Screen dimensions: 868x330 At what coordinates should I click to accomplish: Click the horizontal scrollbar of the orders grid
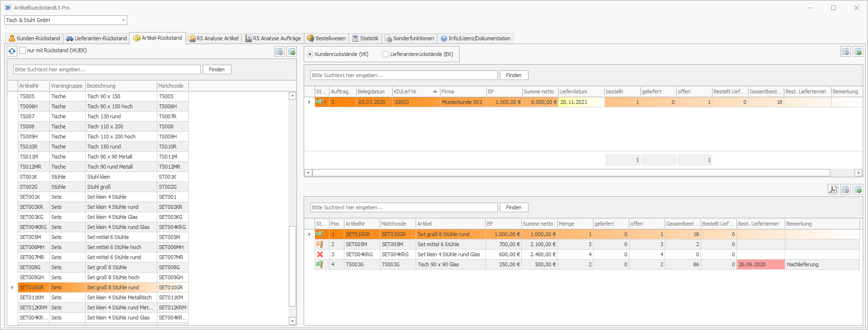point(571,172)
